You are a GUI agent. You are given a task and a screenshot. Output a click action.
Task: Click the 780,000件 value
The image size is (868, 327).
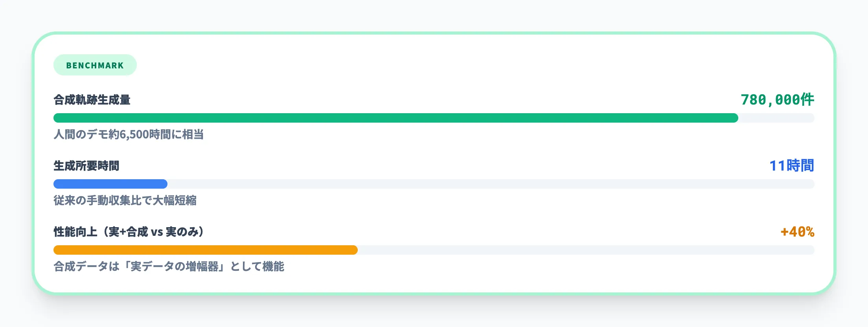coord(777,100)
